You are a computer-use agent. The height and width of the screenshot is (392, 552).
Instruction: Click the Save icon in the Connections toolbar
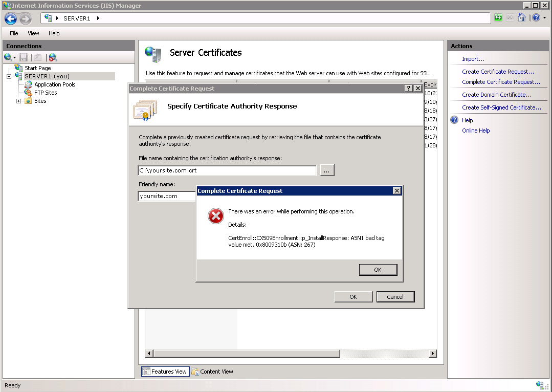(24, 57)
